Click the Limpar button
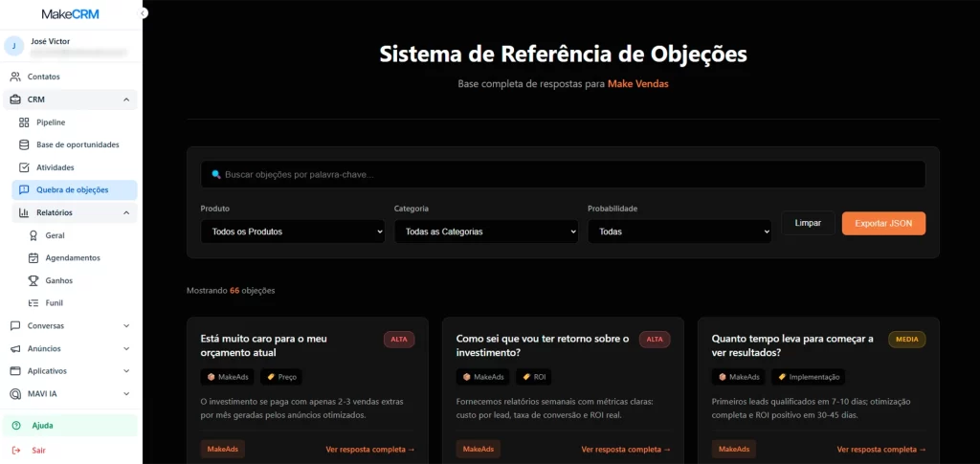Screen dimensions: 980x464 pos(807,223)
